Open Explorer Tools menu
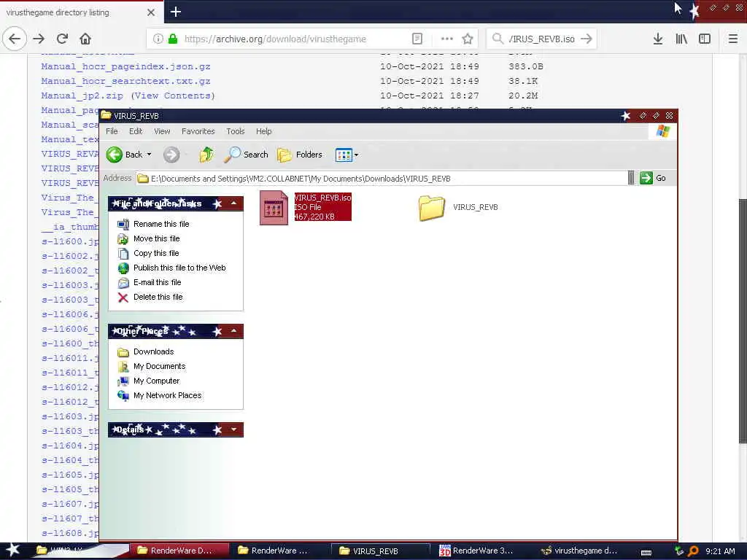Image resolution: width=747 pixels, height=560 pixels. [x=236, y=131]
